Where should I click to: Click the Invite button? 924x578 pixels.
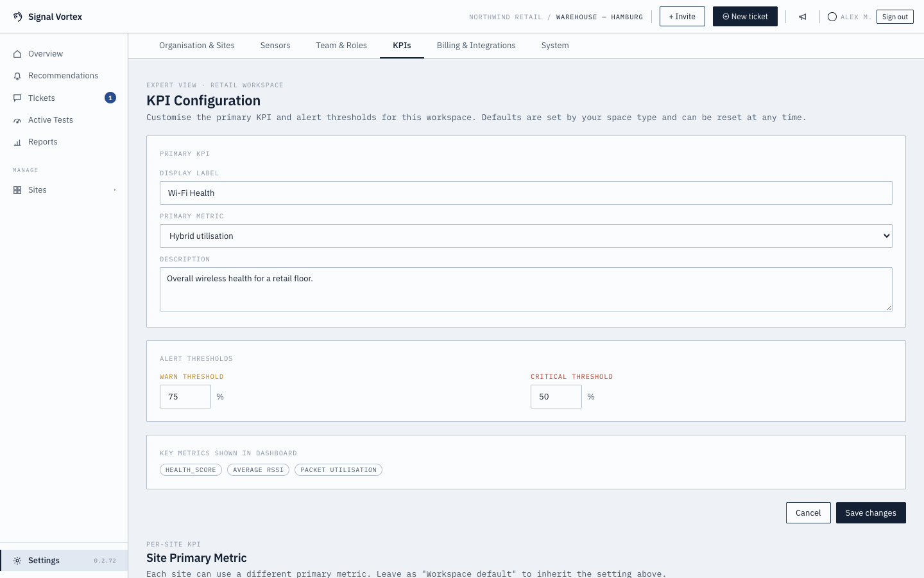[682, 17]
